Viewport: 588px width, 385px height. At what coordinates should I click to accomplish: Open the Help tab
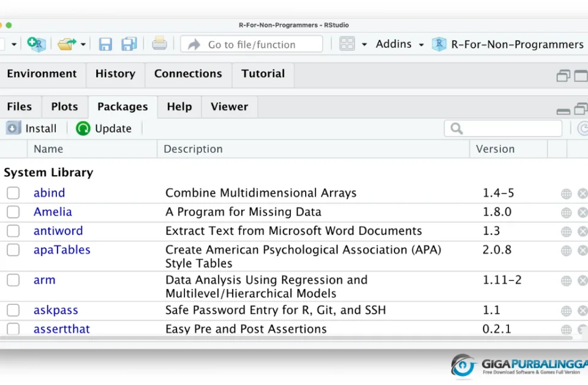point(179,107)
